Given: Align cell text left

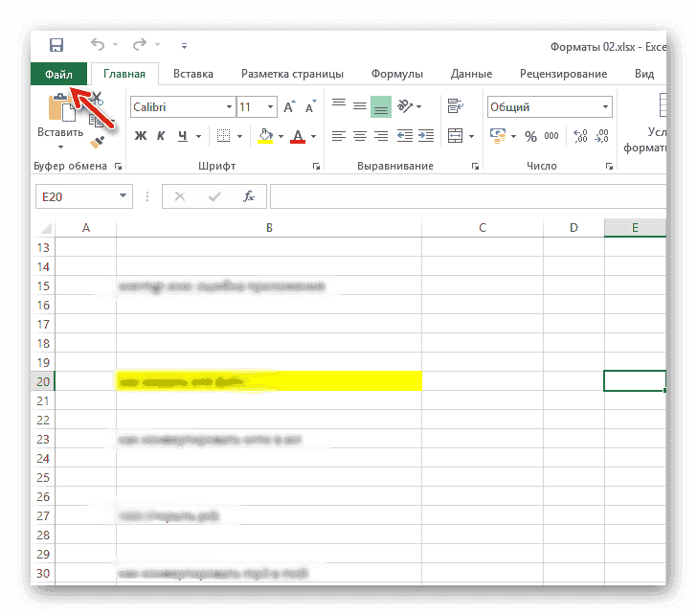Looking at the screenshot, I should point(339,136).
